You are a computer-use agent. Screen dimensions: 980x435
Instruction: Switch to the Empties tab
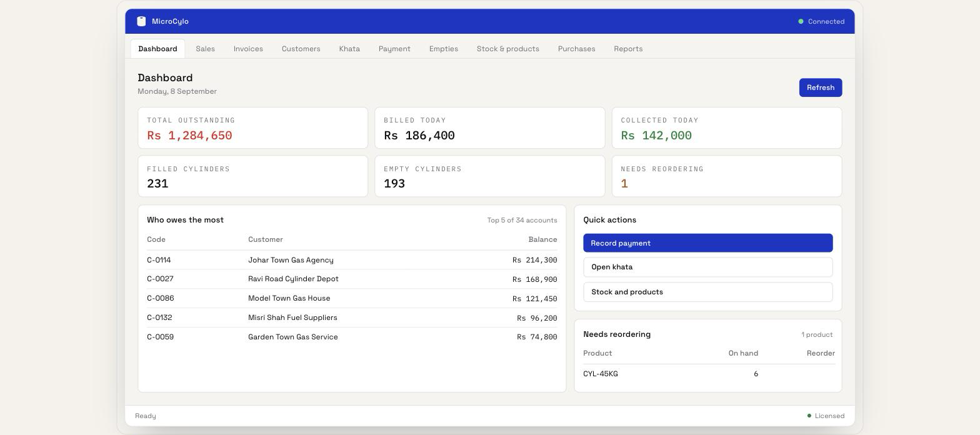coord(444,49)
